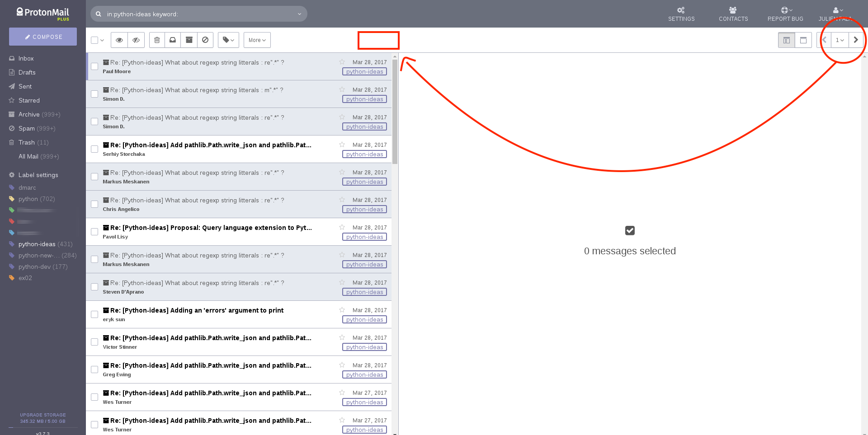Star the email from Serhiy Storchaka

tap(342, 145)
